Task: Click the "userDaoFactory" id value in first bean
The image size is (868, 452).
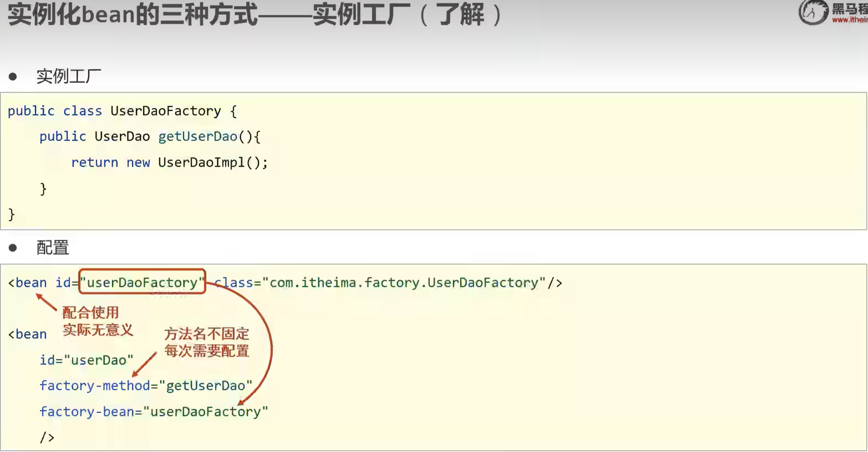Action: pos(142,283)
